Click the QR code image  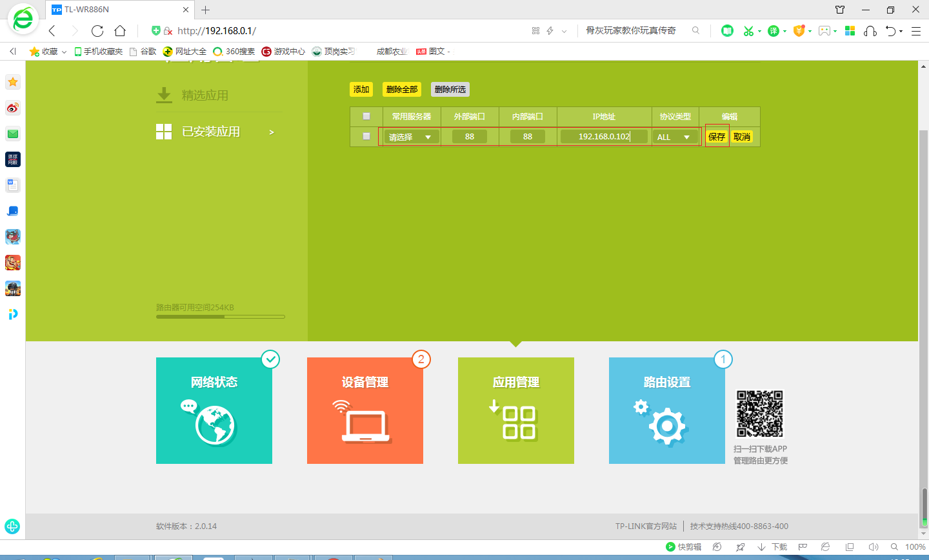click(x=760, y=414)
